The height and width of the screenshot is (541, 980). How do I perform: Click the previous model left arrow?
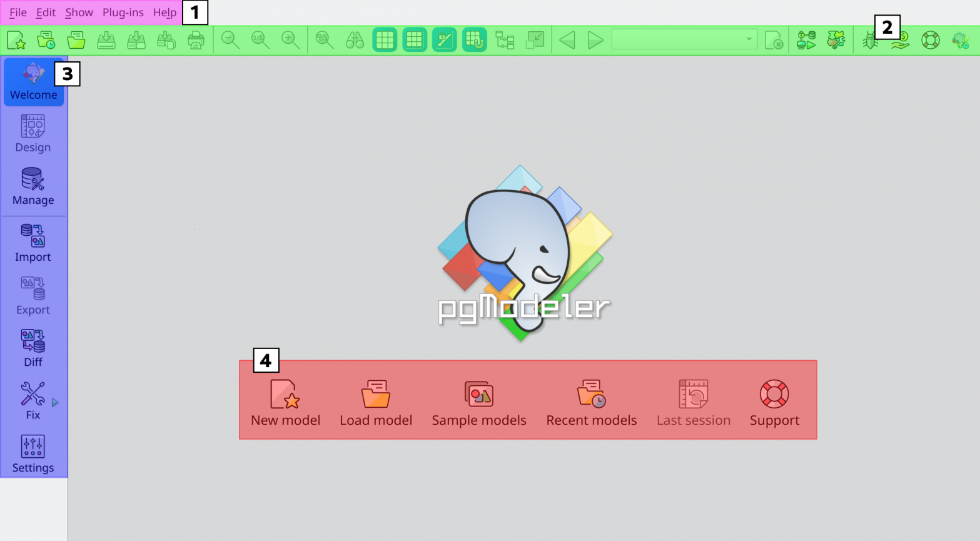pyautogui.click(x=567, y=40)
